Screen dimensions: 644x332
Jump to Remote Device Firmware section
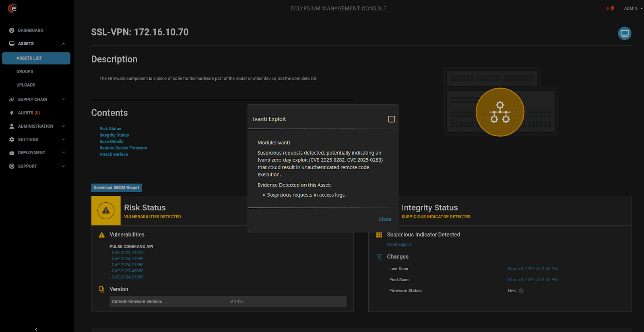tap(123, 148)
